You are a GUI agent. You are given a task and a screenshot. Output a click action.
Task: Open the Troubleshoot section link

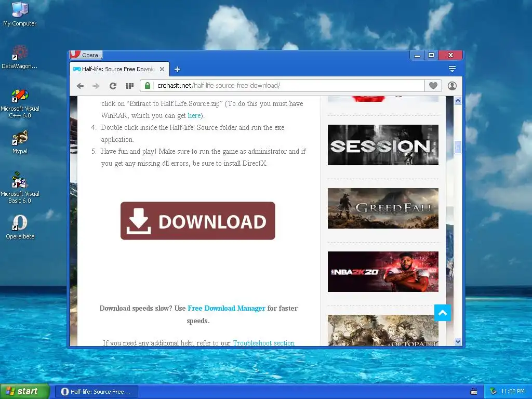tap(263, 343)
